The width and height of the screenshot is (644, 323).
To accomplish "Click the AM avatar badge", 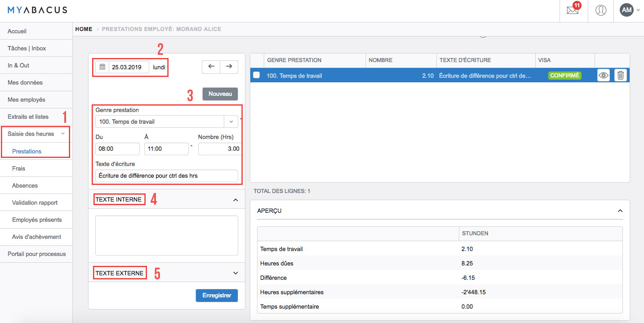I will click(626, 10).
